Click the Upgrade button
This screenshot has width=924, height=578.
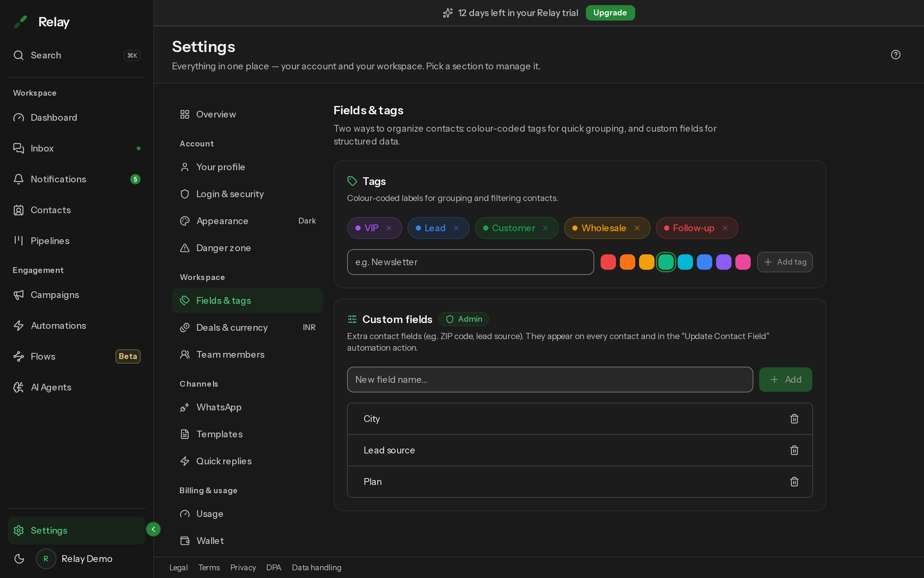click(x=610, y=13)
